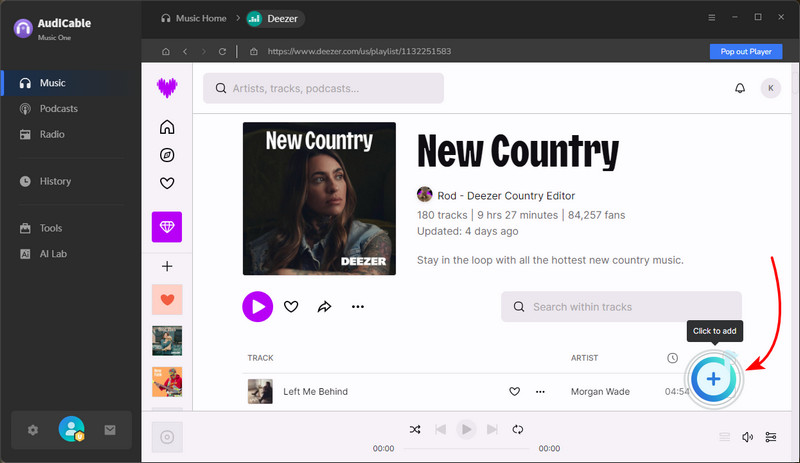This screenshot has width=800, height=463.
Task: Click the deezer.com URL address field
Action: click(x=359, y=52)
